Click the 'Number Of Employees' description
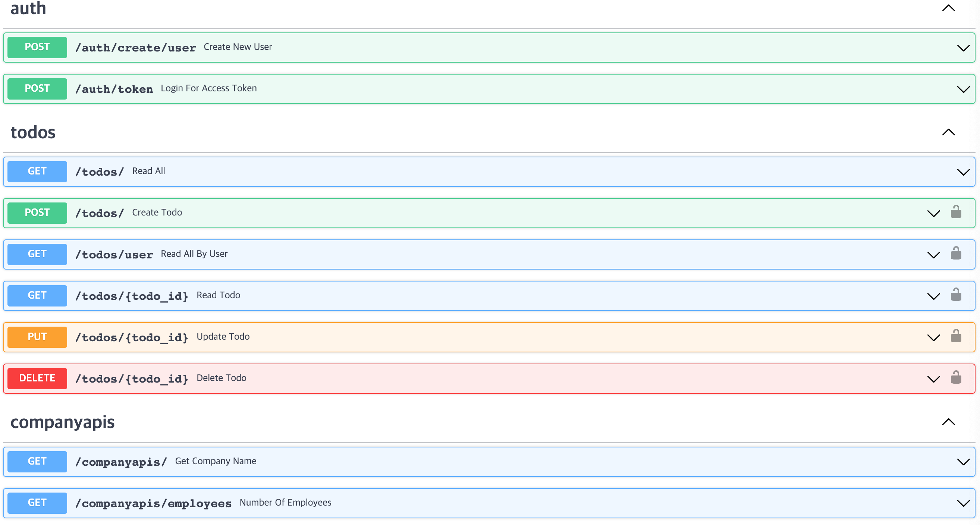Viewport: 980px width, 525px height. pos(285,503)
